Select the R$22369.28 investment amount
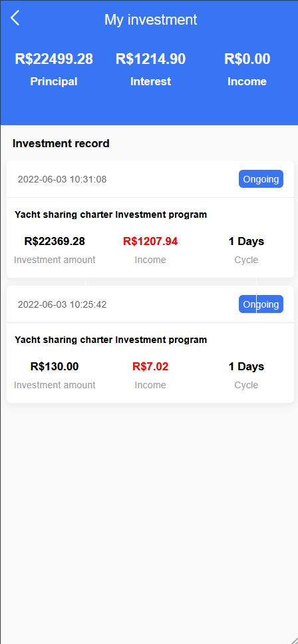The width and height of the screenshot is (298, 644). (x=55, y=241)
